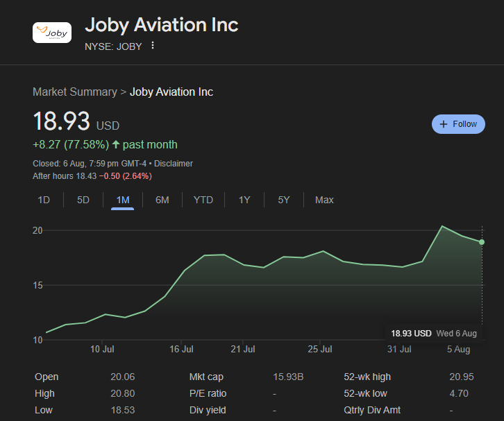The height and width of the screenshot is (421, 504).
Task: Click the 5 Aug axis label
Action: click(x=459, y=349)
